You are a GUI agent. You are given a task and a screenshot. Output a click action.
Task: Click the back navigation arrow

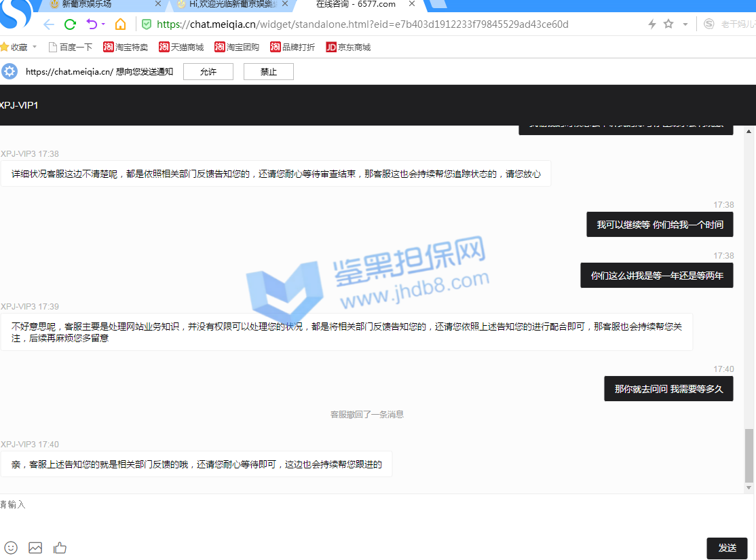[48, 24]
